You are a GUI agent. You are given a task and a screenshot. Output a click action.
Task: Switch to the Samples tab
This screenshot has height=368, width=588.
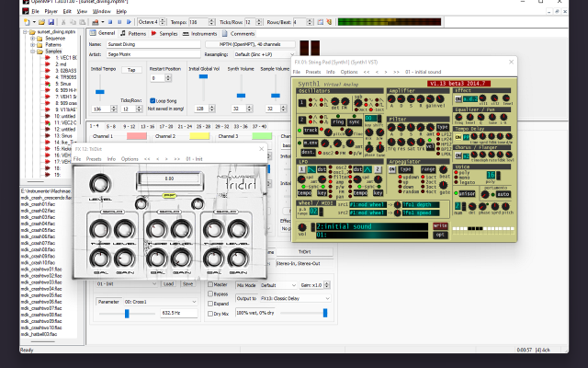point(164,33)
